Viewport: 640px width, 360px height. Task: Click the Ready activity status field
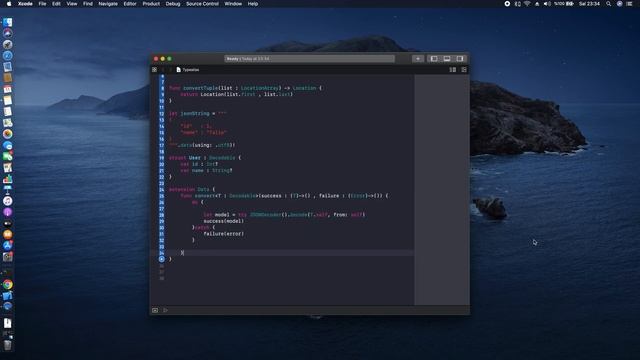[x=309, y=59]
